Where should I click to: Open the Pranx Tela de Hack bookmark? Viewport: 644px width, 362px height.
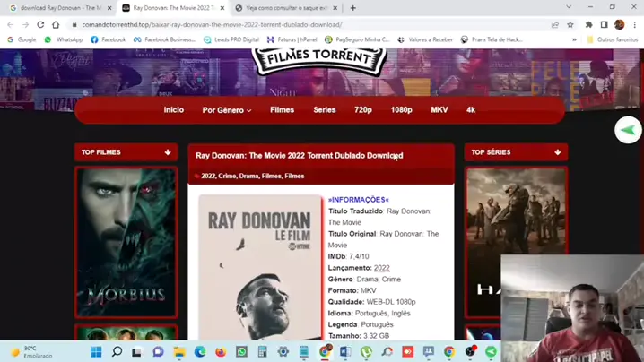point(492,39)
